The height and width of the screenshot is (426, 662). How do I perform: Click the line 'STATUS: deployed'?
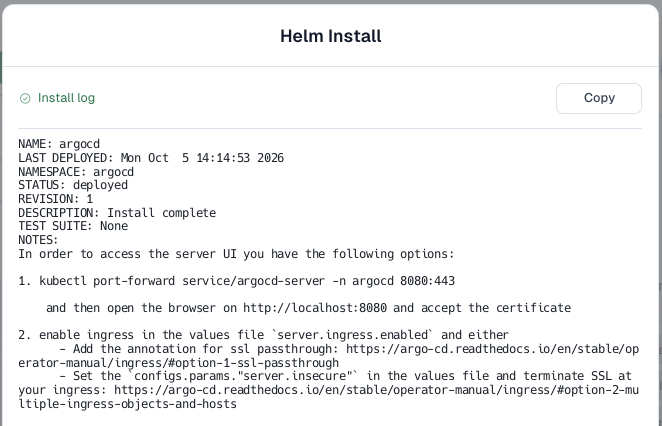[73, 185]
